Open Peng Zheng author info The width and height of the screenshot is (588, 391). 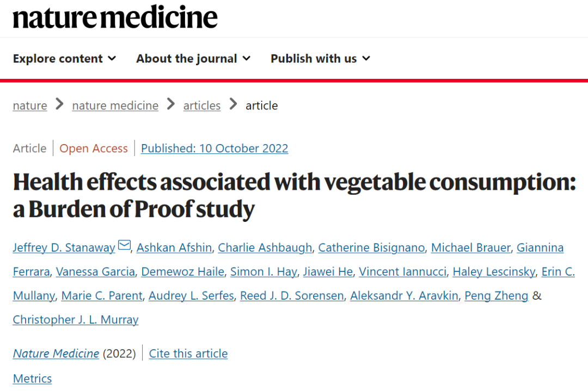click(496, 296)
